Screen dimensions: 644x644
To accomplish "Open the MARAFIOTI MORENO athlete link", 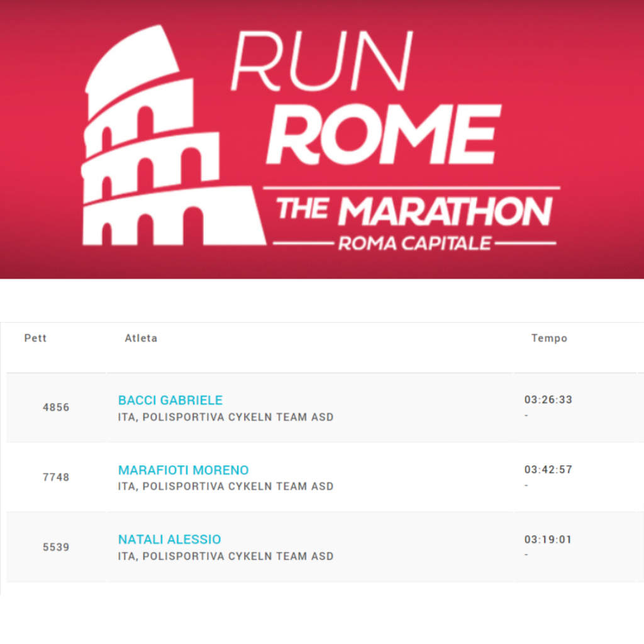I will tap(183, 470).
